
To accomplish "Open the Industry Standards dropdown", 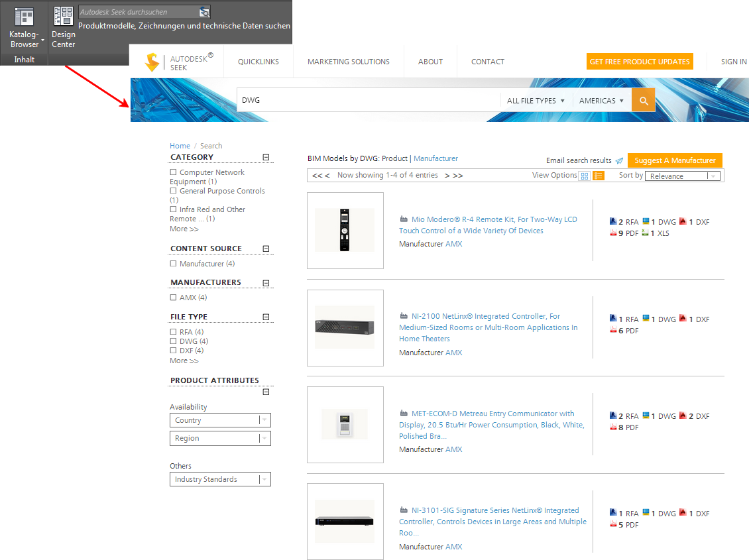I will point(220,479).
